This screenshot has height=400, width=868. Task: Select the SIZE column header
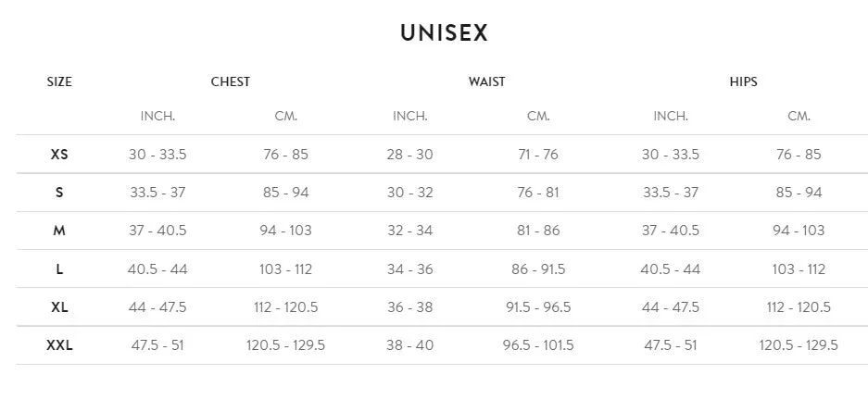click(x=59, y=81)
